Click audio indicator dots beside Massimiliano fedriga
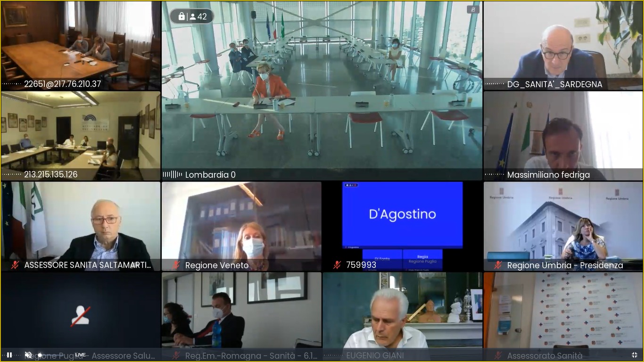The image size is (644, 362). (x=495, y=175)
